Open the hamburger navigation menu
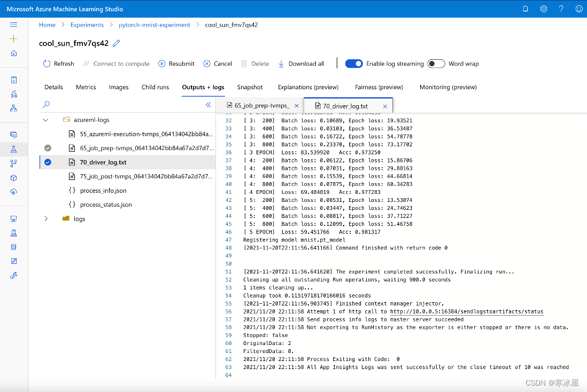 point(14,25)
